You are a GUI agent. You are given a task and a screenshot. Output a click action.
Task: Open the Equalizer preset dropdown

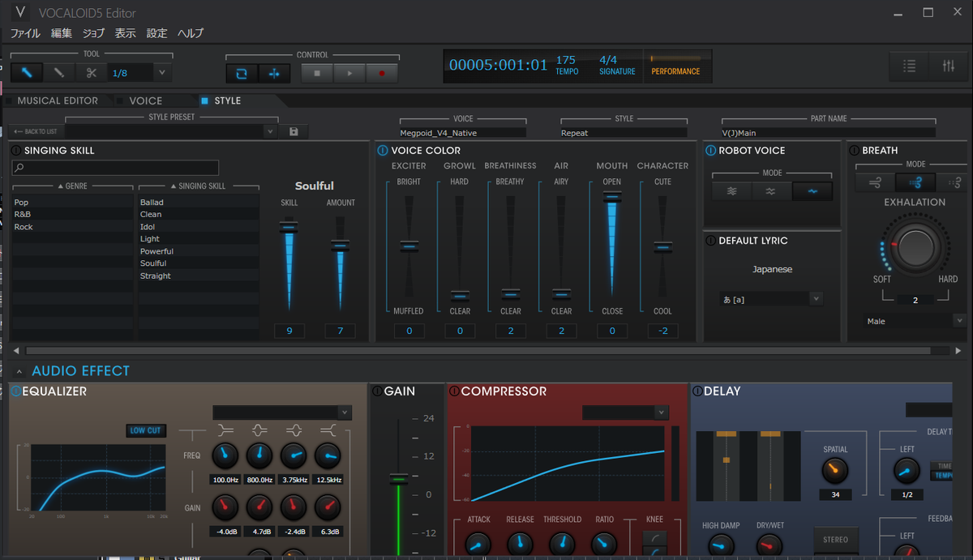(x=345, y=413)
